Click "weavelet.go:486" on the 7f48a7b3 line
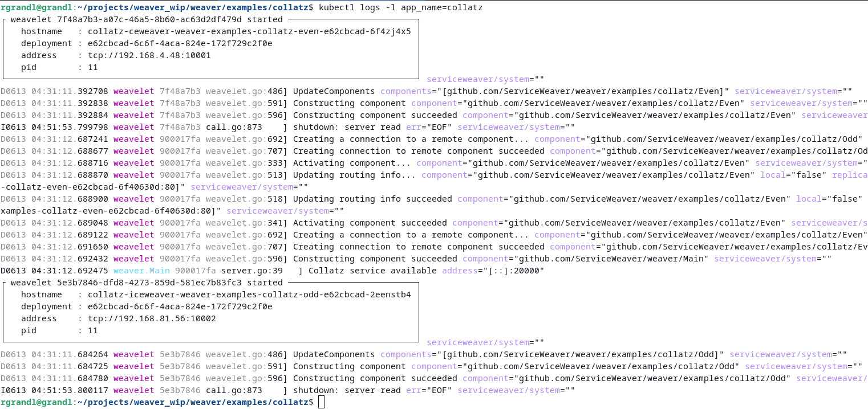The image size is (868, 409). (244, 91)
